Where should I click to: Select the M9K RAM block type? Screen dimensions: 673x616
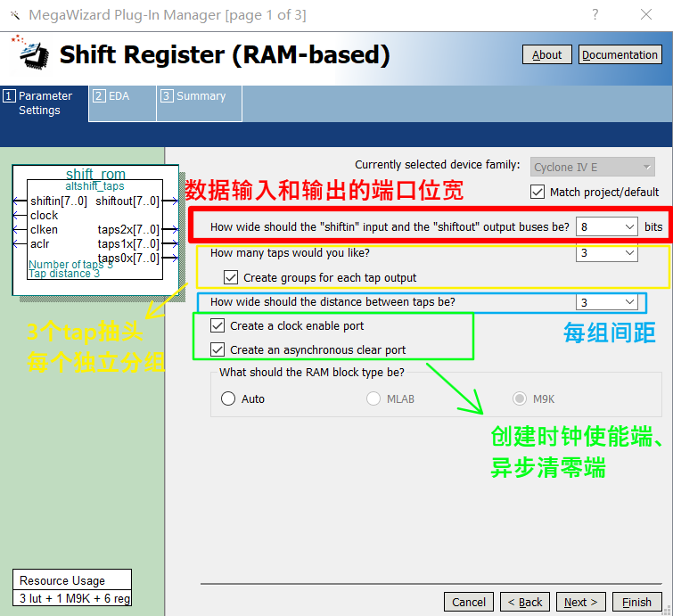(x=520, y=398)
